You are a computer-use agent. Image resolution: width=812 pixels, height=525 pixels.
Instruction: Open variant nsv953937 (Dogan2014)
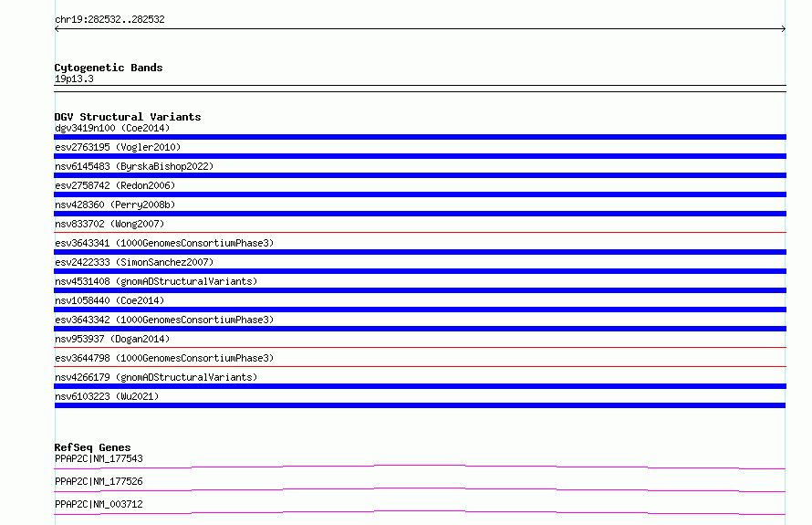pyautogui.click(x=112, y=339)
